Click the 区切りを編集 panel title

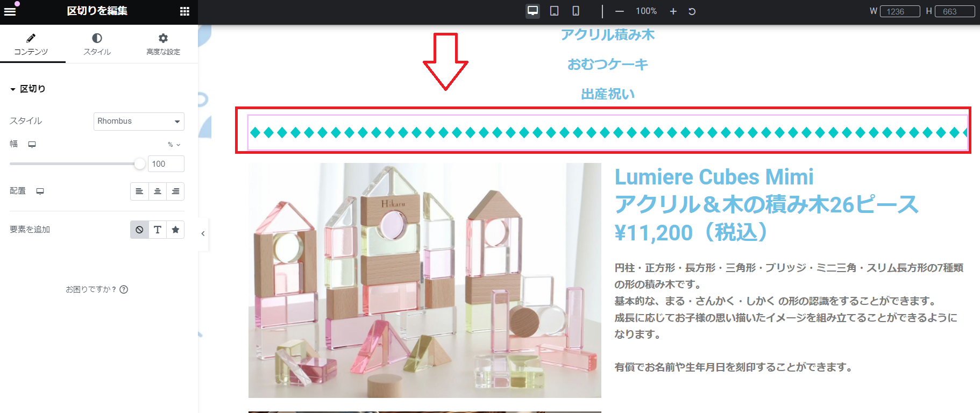[97, 11]
